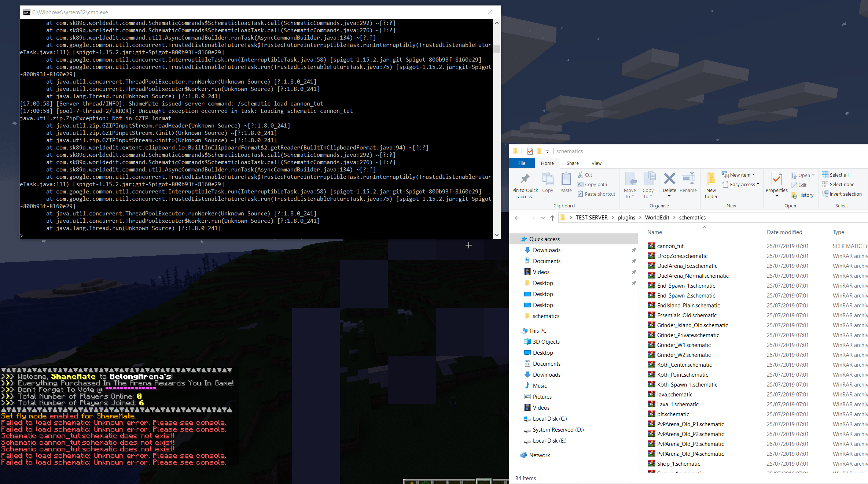This screenshot has height=484, width=868.
Task: Open file Properties from the ribbon
Action: point(776,183)
